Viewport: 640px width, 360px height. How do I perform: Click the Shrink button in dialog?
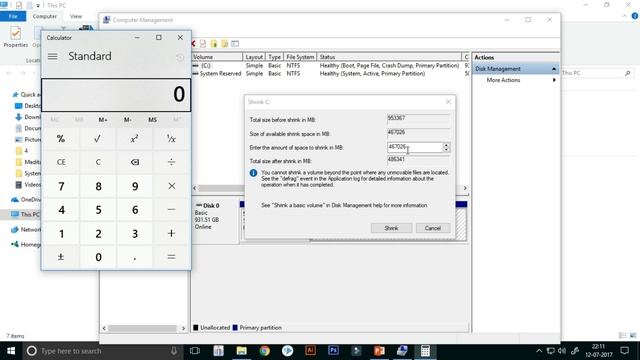pos(391,228)
